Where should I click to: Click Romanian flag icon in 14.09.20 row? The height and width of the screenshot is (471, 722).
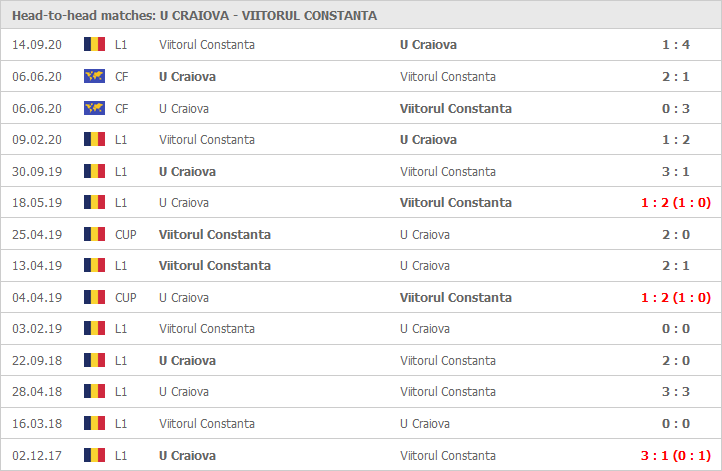click(x=94, y=44)
